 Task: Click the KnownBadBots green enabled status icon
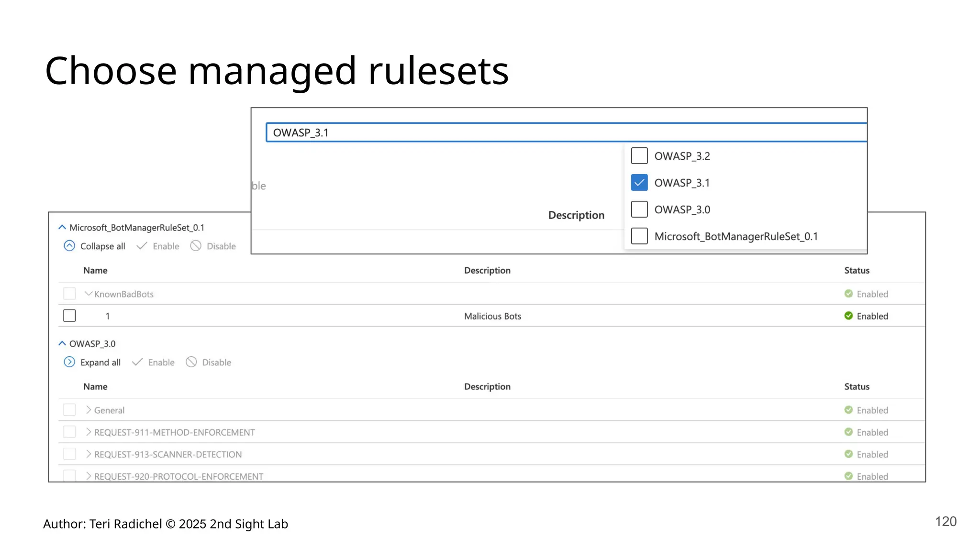pyautogui.click(x=848, y=294)
